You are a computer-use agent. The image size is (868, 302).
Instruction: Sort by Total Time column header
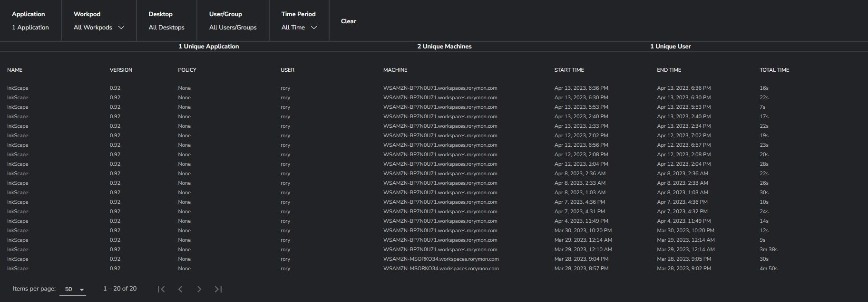(774, 70)
